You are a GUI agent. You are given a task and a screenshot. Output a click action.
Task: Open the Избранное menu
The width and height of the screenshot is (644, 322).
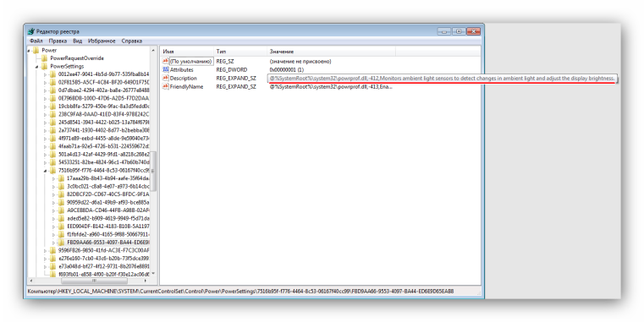[102, 41]
